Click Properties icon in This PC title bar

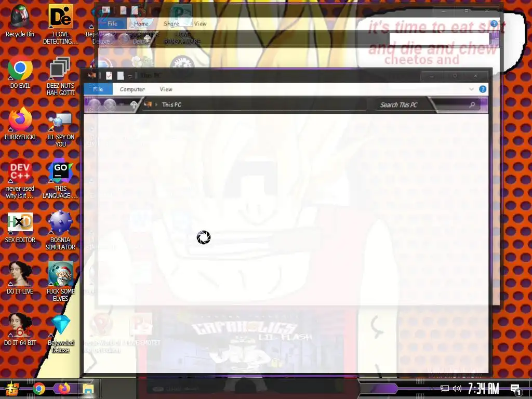coord(109,76)
